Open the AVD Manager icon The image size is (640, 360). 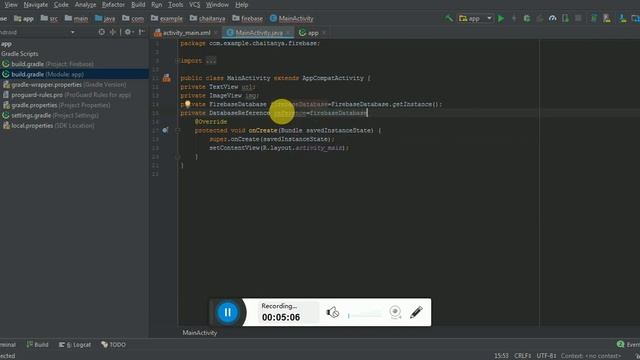pos(607,18)
